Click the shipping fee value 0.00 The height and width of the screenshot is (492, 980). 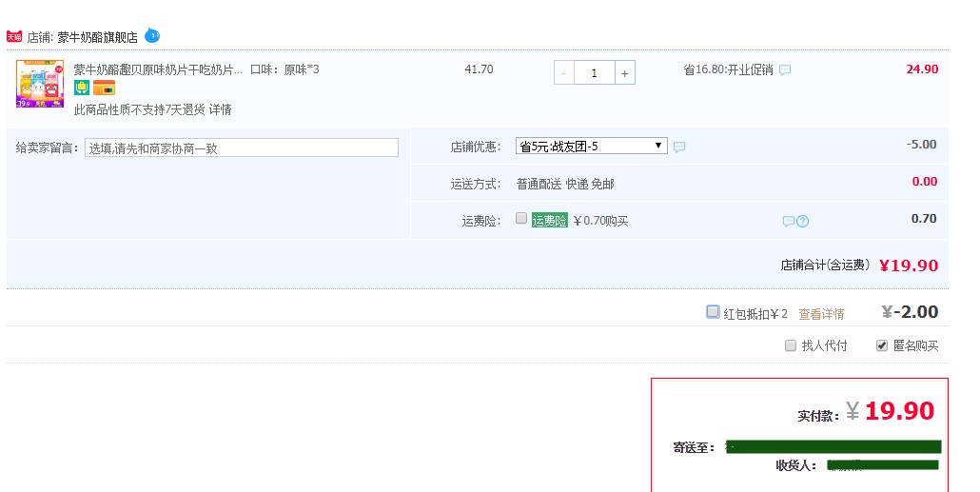(x=925, y=182)
